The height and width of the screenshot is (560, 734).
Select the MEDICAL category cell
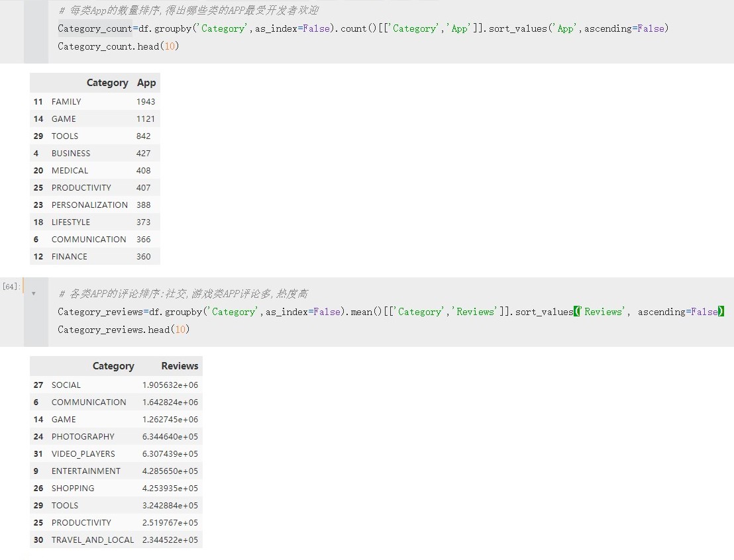pyautogui.click(x=70, y=171)
